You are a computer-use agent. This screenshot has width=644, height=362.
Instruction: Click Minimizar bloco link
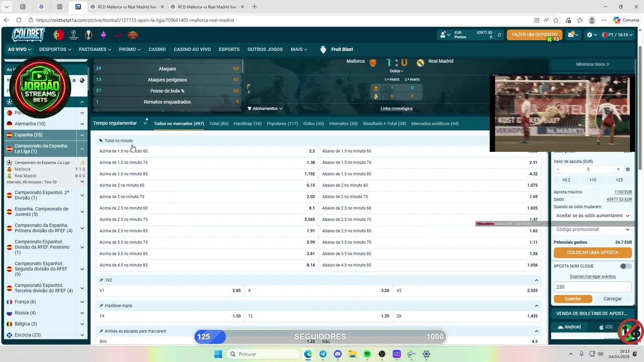click(593, 64)
